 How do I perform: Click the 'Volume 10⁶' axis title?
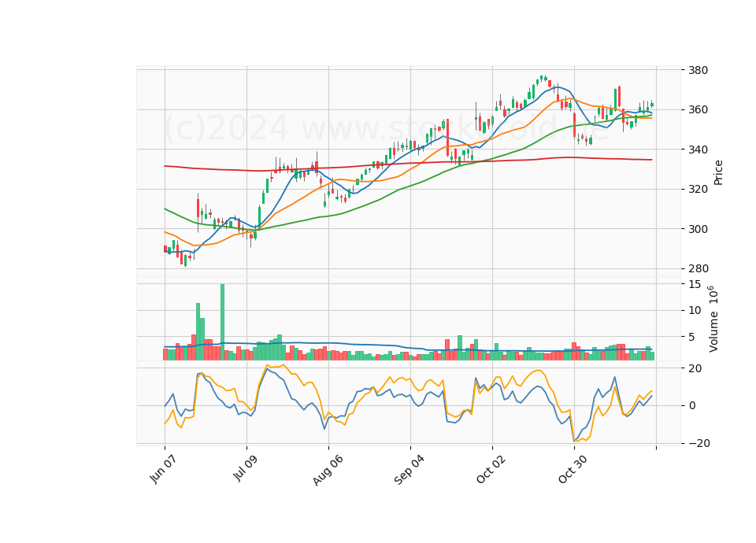[x=713, y=319]
